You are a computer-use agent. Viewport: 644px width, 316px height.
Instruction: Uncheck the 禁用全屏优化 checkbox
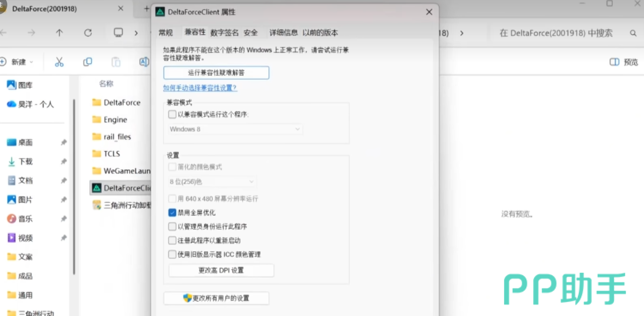coord(173,212)
